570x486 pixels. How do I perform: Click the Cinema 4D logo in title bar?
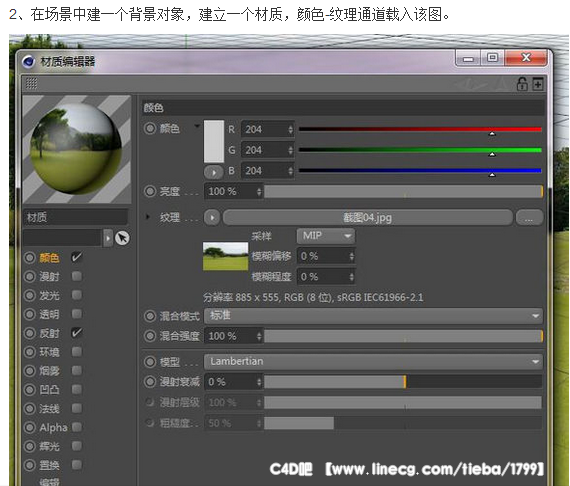tap(28, 61)
